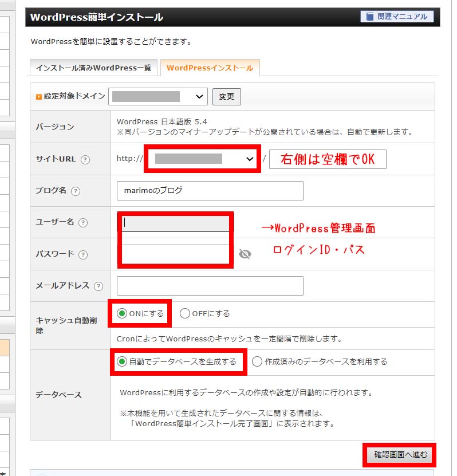
Task: Toggle password visibility eye icon
Action: coord(245,254)
